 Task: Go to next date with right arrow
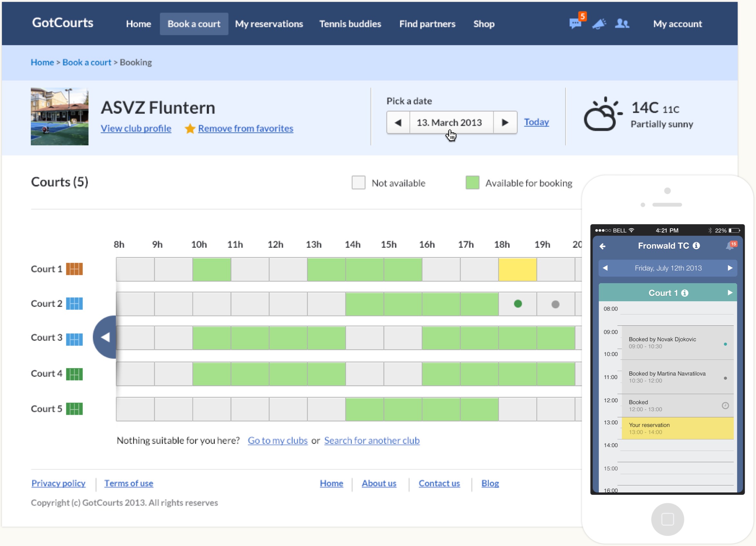click(505, 122)
